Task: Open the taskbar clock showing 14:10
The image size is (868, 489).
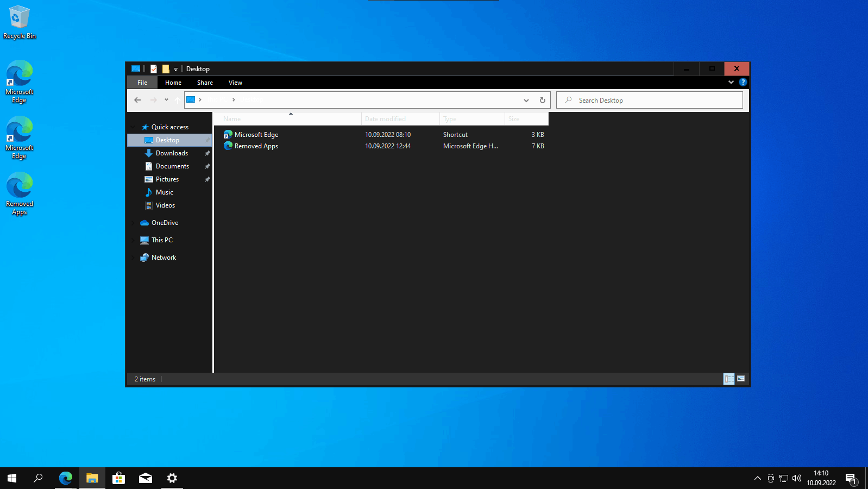Action: pos(821,478)
